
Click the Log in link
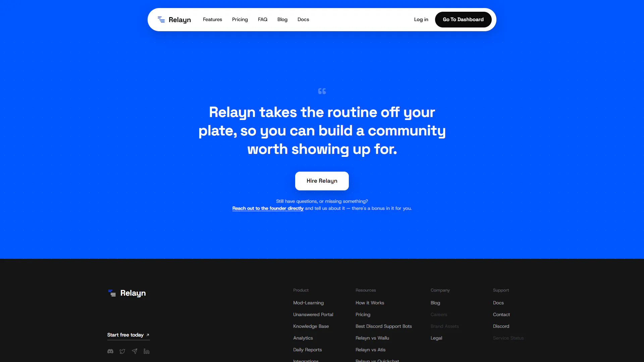pos(421,19)
